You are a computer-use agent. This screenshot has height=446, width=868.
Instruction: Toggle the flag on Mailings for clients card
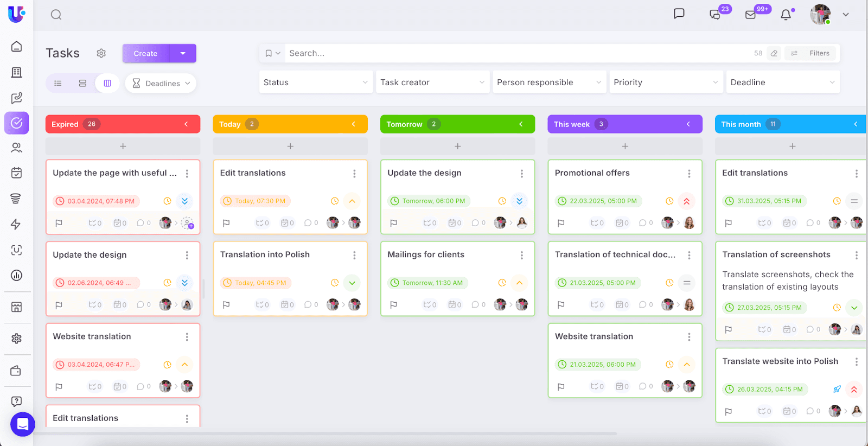click(394, 305)
